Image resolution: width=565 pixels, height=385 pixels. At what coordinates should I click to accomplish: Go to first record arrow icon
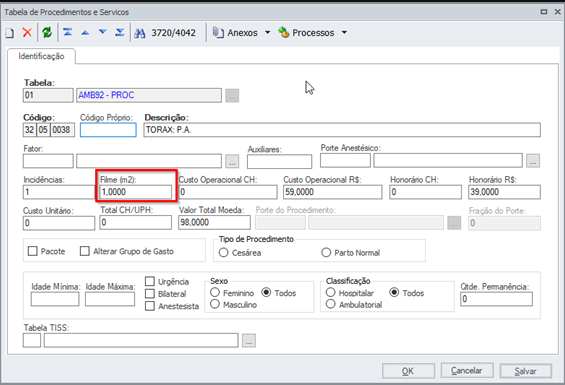pyautogui.click(x=67, y=32)
